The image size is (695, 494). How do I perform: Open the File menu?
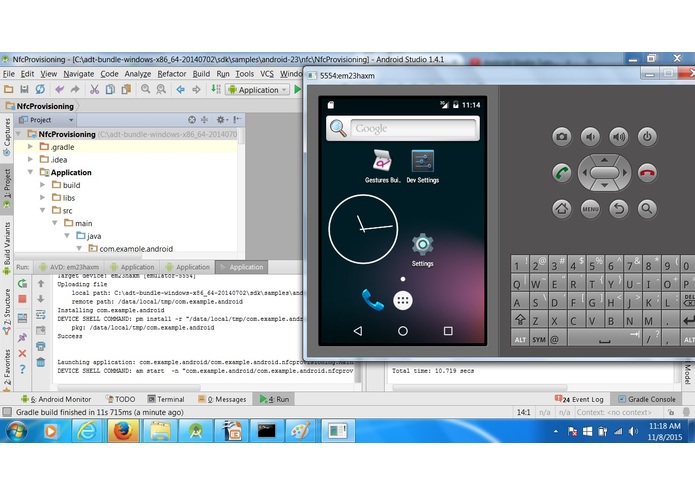[9, 74]
